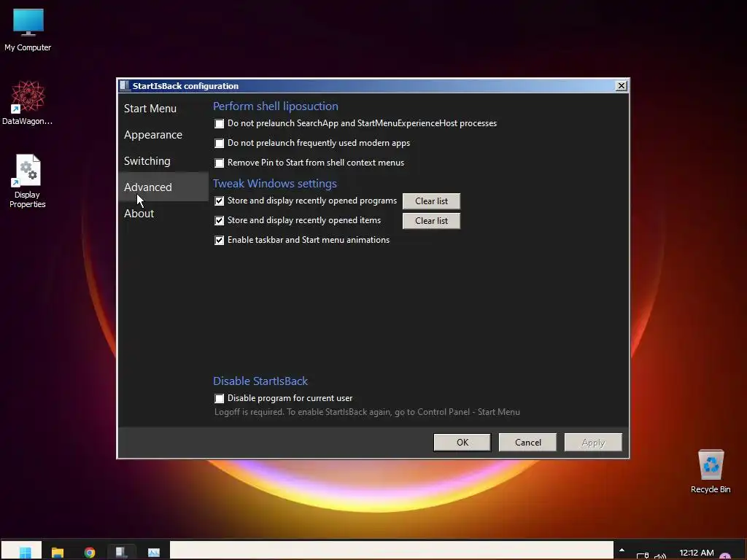This screenshot has height=560, width=747.
Task: Click the StartIsBack icon in title bar
Action: [125, 86]
